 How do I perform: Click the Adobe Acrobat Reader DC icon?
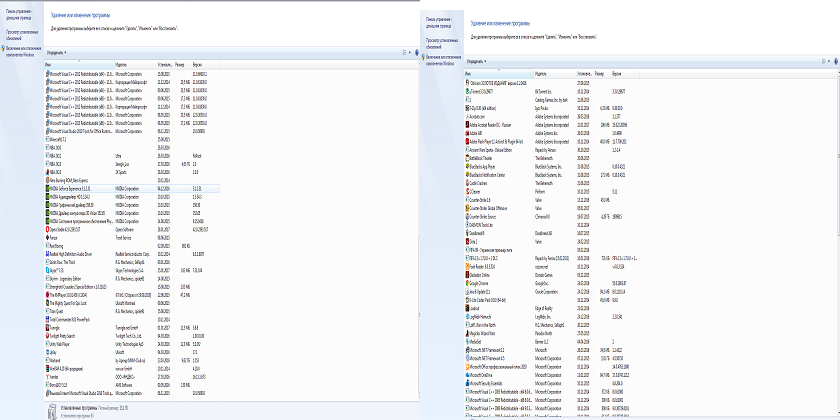click(468, 125)
